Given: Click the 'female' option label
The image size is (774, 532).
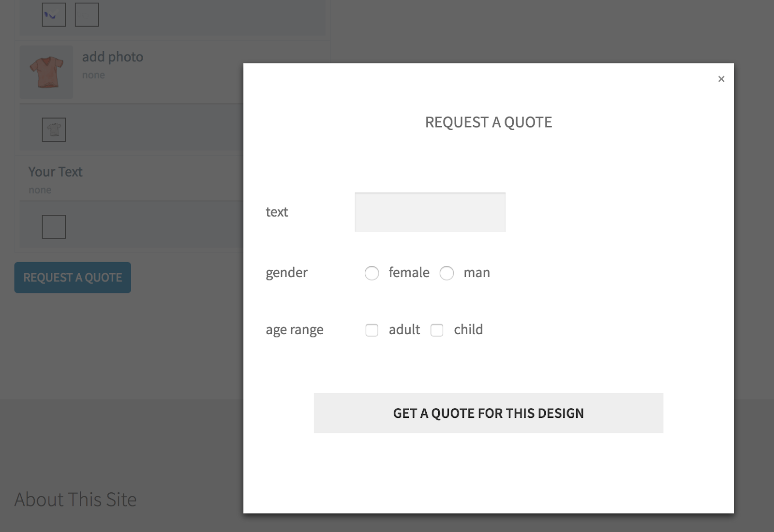Looking at the screenshot, I should click(x=409, y=272).
